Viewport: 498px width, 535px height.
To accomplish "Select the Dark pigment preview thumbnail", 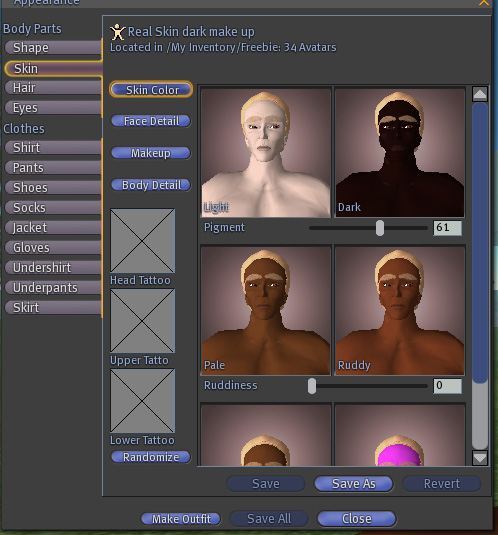I will tap(400, 153).
